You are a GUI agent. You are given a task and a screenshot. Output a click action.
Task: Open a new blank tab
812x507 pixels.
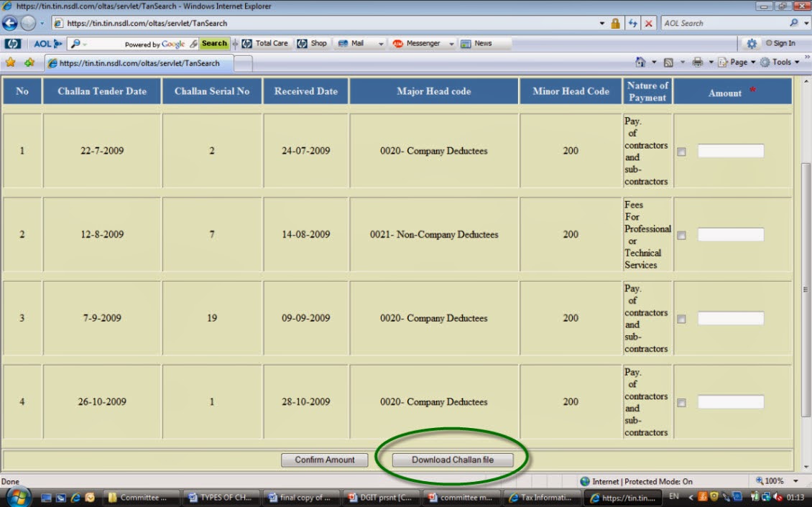click(244, 64)
